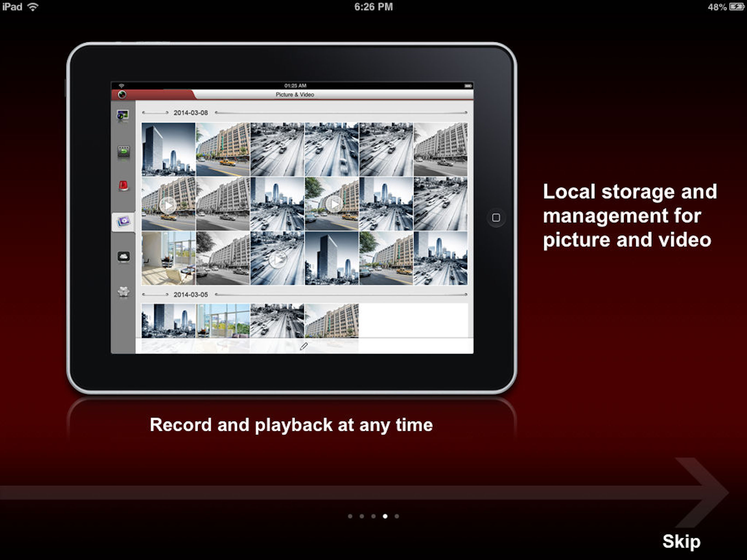This screenshot has width=747, height=560.
Task: Click the Picture & Video title tab
Action: point(295,95)
